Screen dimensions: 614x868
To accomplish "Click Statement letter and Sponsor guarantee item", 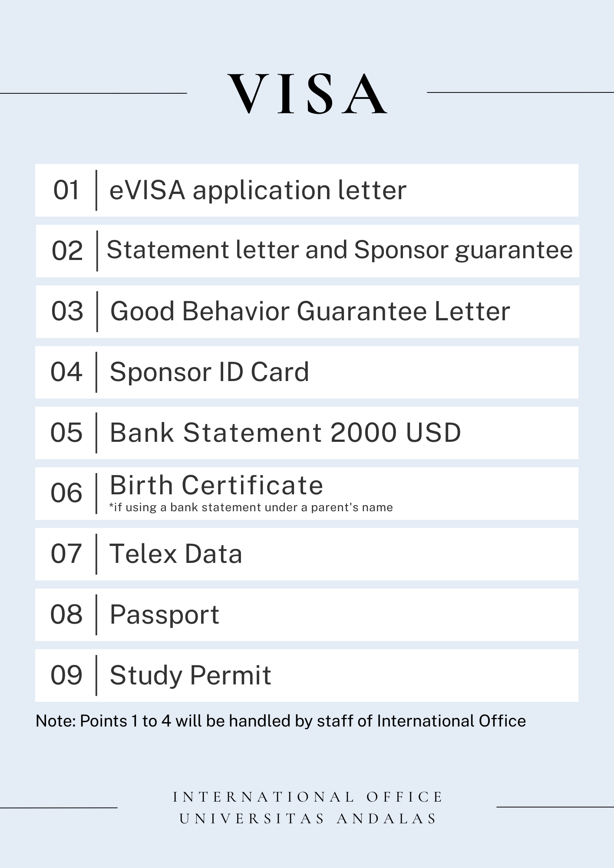I will coord(340,250).
